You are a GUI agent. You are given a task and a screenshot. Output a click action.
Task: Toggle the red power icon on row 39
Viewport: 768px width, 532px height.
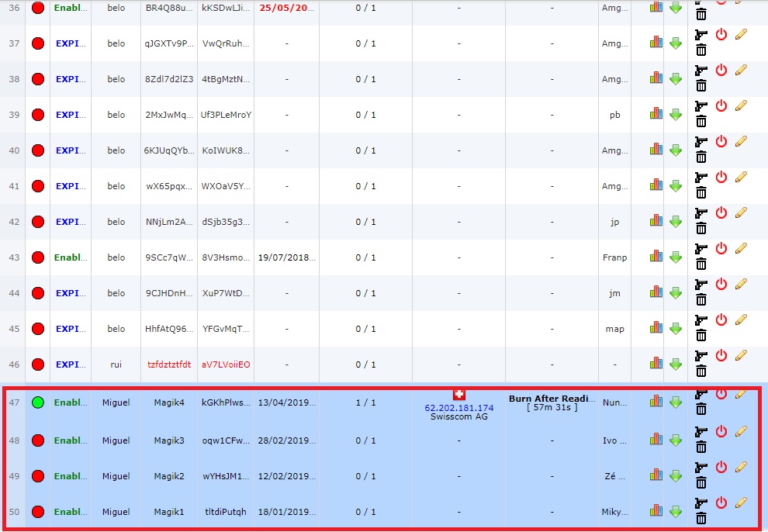(721, 106)
